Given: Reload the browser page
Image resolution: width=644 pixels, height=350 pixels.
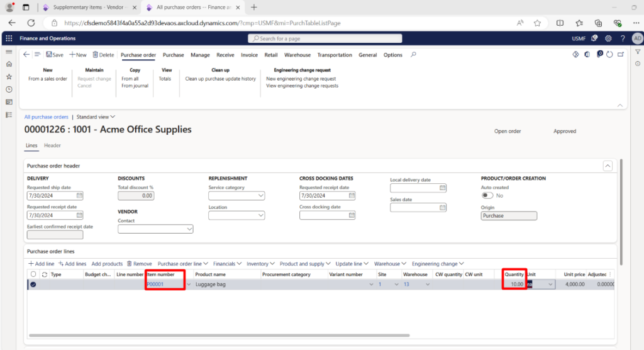Looking at the screenshot, I should click(x=31, y=23).
